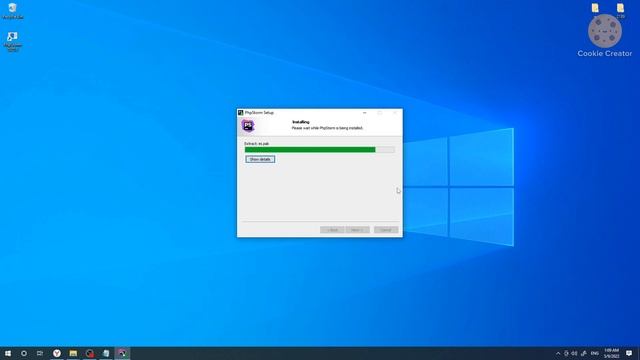
Task: Show hidden system tray icons
Action: point(558,353)
